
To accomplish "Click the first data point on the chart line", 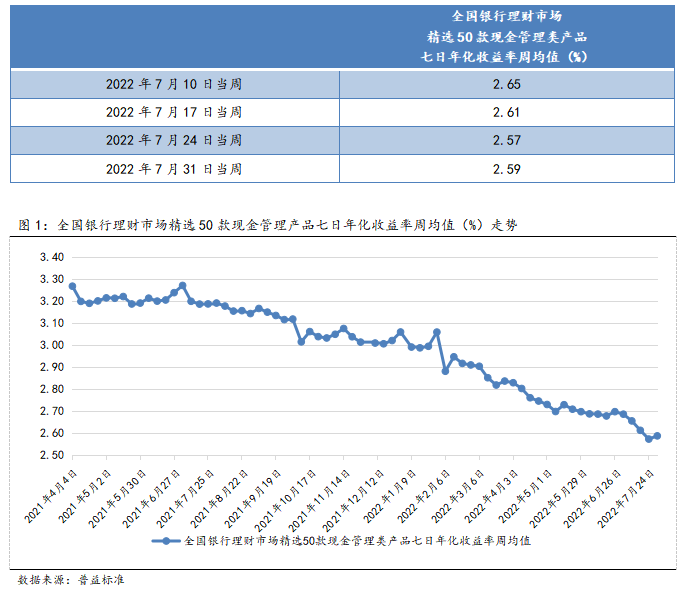I will click(x=72, y=286).
